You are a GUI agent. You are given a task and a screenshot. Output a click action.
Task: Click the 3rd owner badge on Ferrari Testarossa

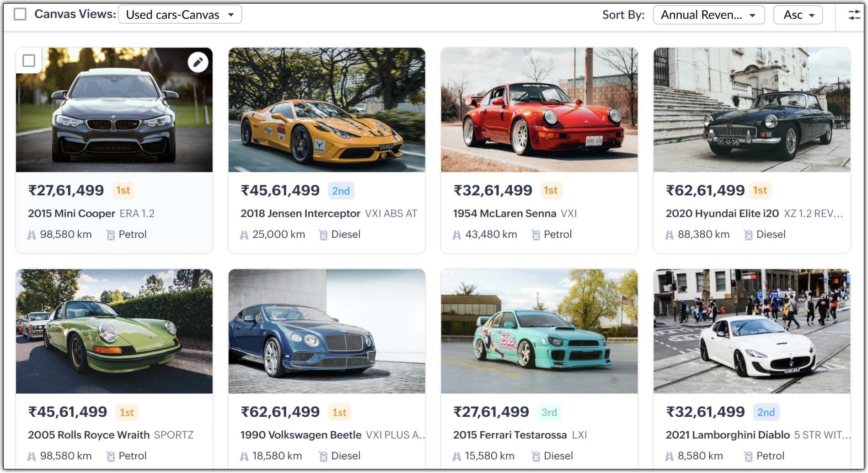[549, 412]
